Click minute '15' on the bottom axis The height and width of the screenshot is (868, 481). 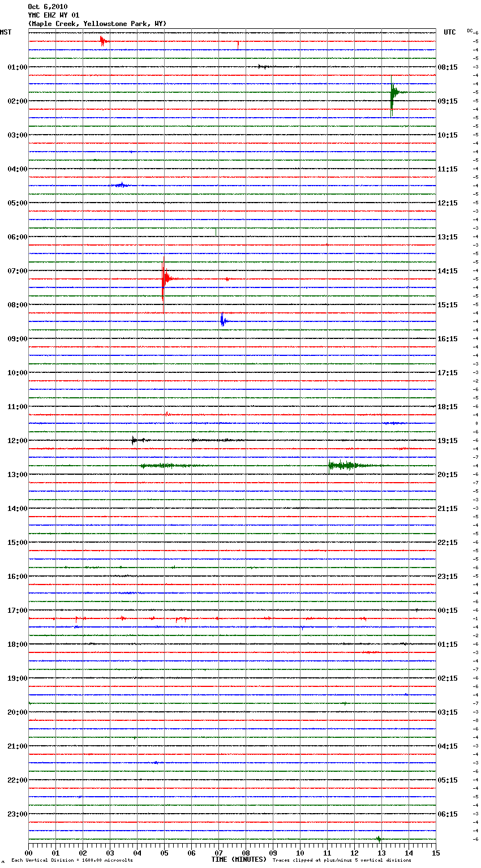pos(435,852)
